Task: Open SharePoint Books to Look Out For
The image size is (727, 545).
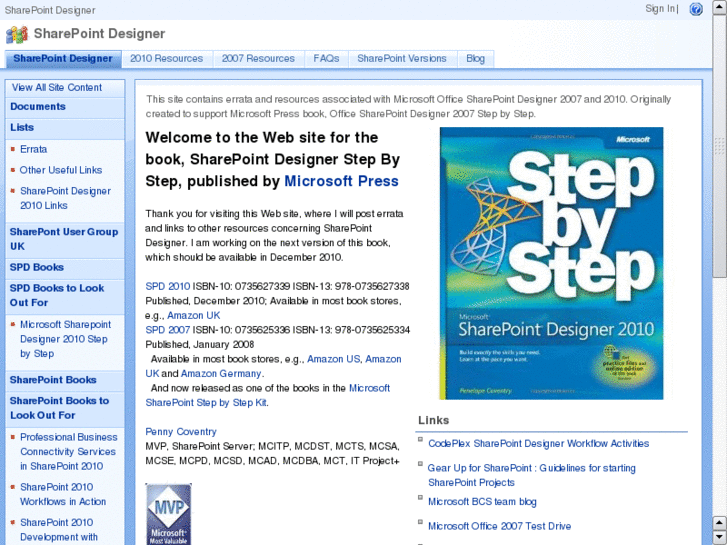Action: [x=59, y=408]
